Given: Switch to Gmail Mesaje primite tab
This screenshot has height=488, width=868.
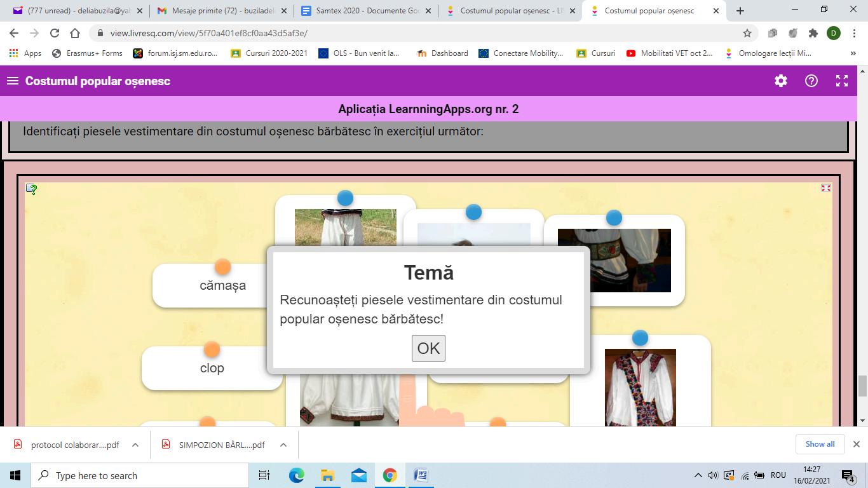Looking at the screenshot, I should coord(221,11).
